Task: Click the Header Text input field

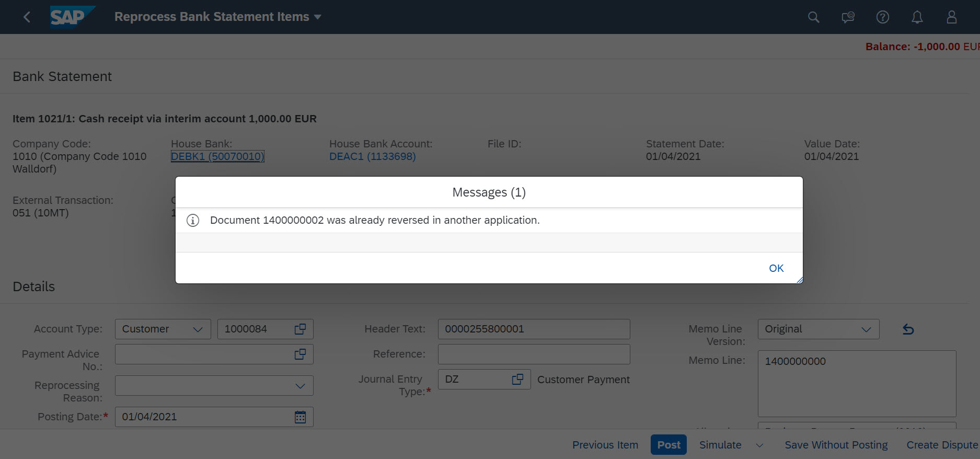Action: pyautogui.click(x=534, y=329)
